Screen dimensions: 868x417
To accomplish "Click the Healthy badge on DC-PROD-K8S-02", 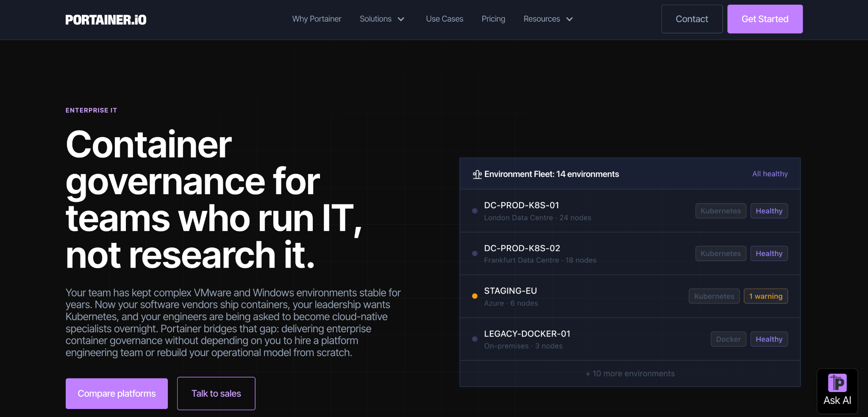I will click(769, 254).
